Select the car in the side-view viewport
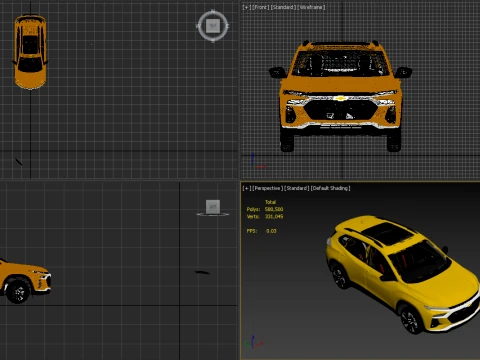 tap(24, 281)
